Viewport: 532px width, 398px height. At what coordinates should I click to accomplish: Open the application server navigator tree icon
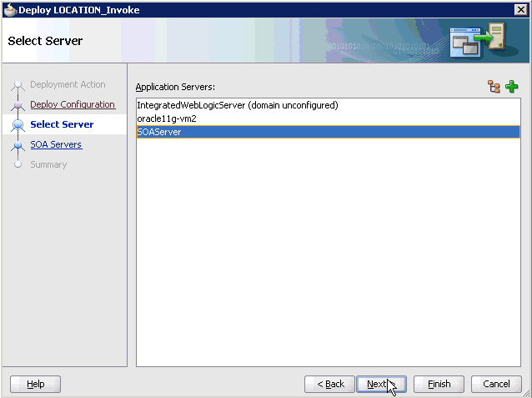(494, 87)
